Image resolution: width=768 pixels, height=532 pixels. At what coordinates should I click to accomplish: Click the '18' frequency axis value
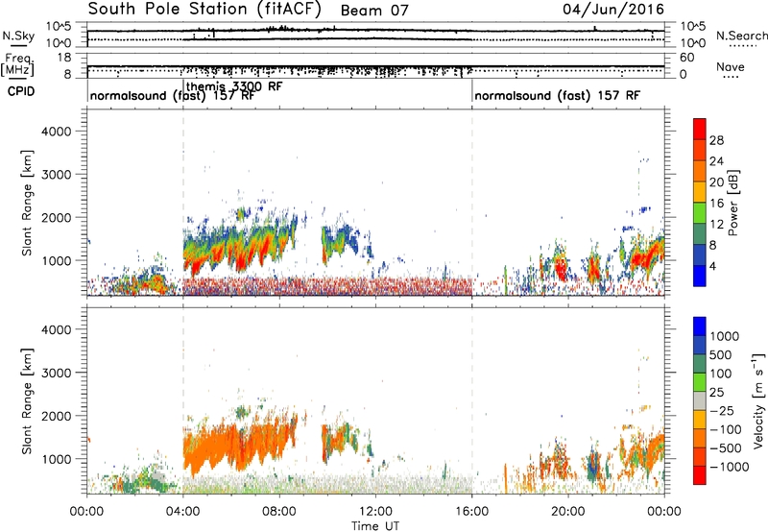point(64,58)
